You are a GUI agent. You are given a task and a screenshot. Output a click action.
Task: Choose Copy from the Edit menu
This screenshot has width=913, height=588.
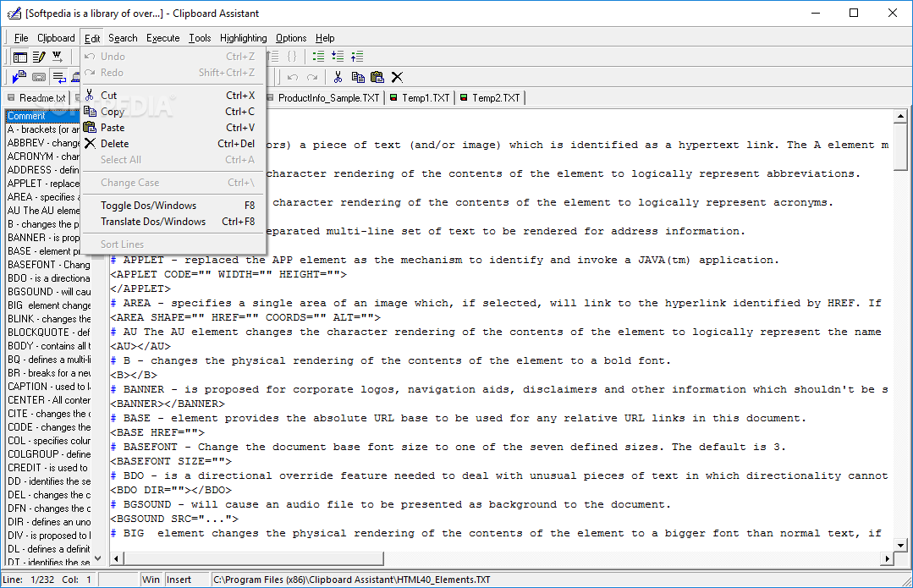click(x=173, y=111)
